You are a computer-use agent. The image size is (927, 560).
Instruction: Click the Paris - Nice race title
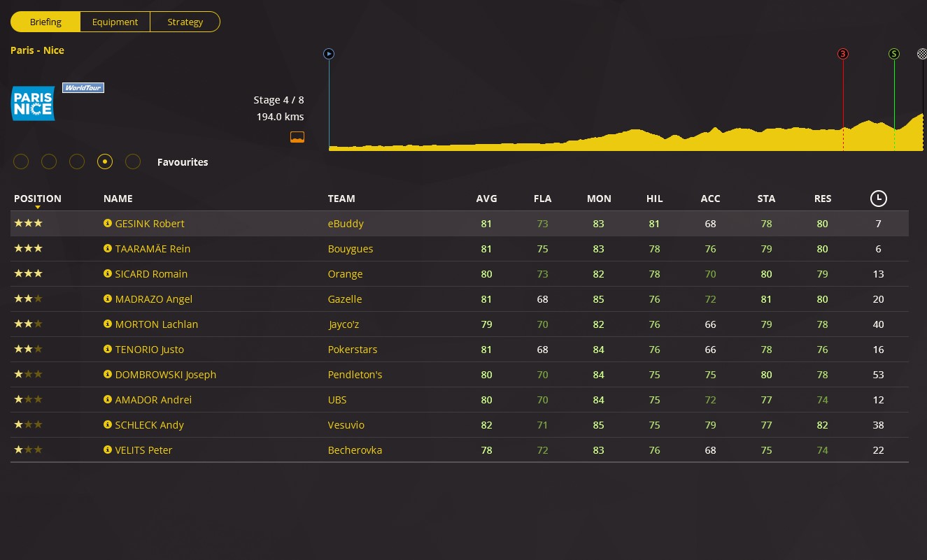click(x=37, y=50)
